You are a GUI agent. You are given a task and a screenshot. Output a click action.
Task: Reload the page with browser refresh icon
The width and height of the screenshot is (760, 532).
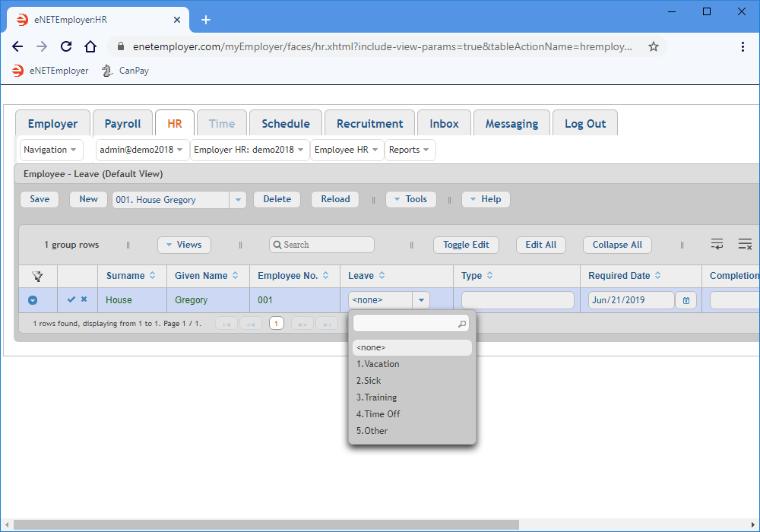pos(66,46)
